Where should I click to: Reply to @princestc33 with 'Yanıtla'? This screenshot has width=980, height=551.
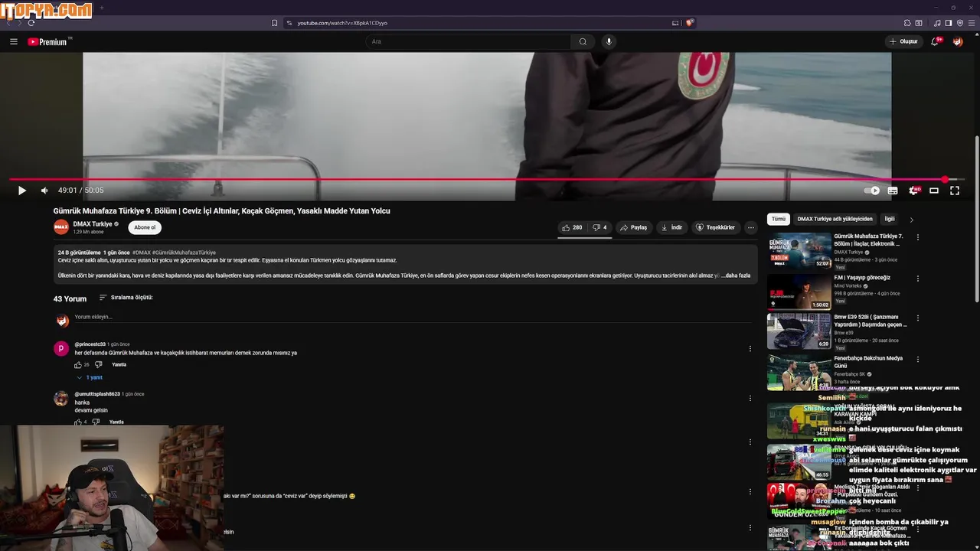[119, 365]
